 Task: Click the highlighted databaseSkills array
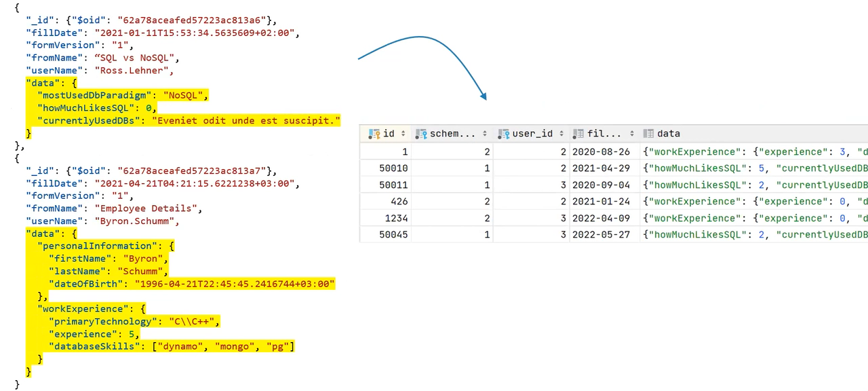coord(224,346)
